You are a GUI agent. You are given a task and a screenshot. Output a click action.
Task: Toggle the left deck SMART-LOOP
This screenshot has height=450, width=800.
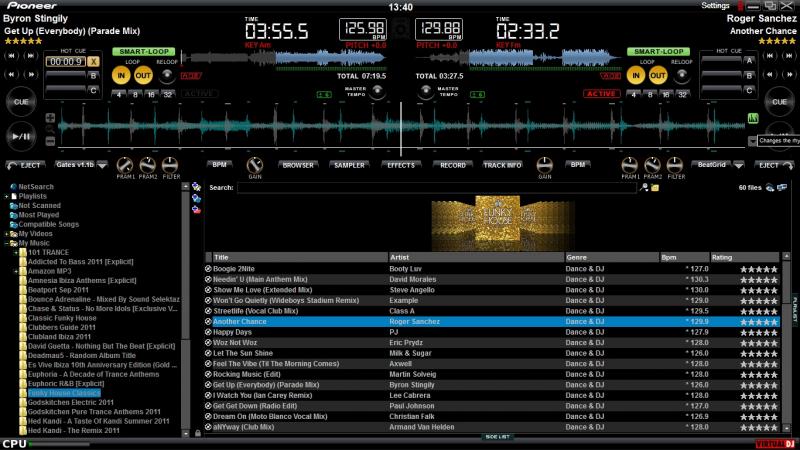[143, 51]
